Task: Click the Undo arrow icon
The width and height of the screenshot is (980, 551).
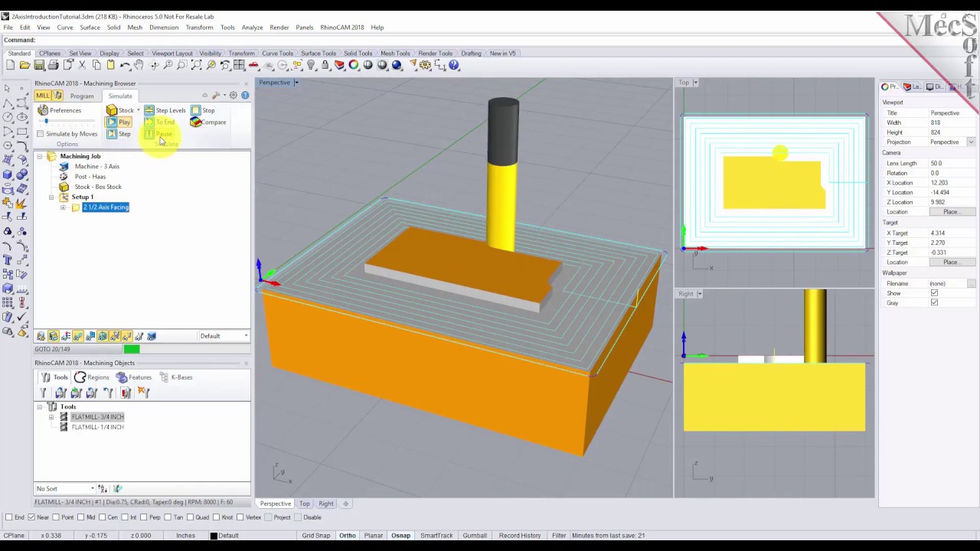Action: [125, 66]
